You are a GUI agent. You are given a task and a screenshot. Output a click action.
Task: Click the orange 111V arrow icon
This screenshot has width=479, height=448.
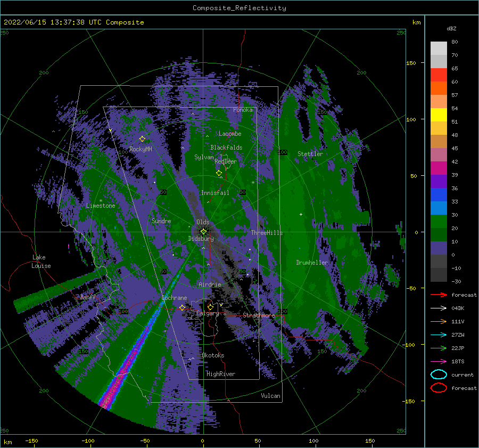click(x=439, y=321)
